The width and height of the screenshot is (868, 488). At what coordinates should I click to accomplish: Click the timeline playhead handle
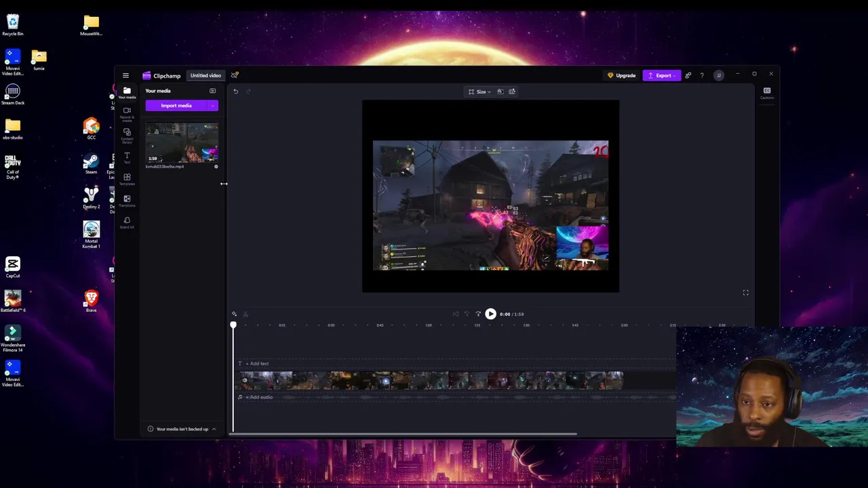pyautogui.click(x=233, y=326)
